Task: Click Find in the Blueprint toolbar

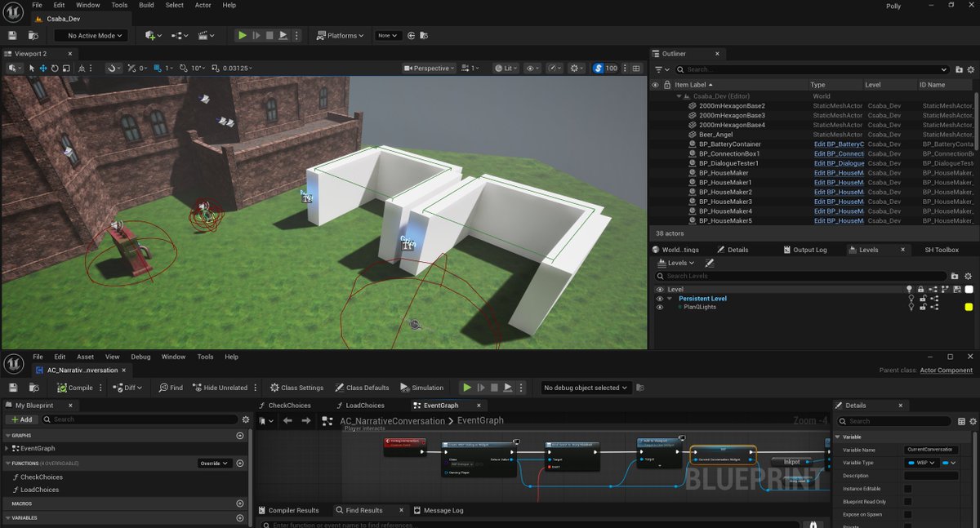Action: (x=171, y=388)
